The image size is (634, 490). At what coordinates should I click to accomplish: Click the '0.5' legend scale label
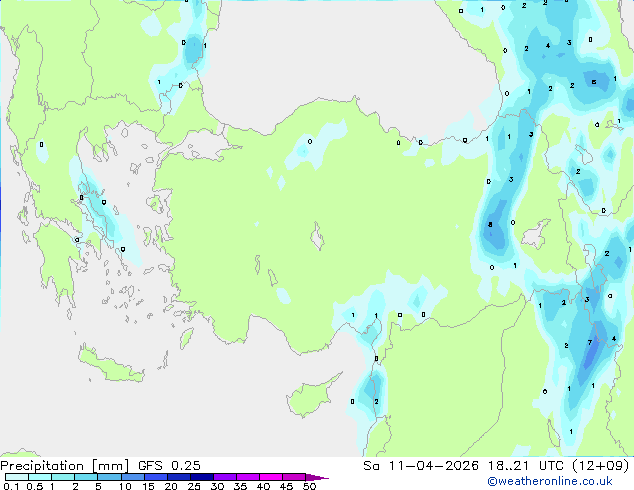[x=35, y=486]
